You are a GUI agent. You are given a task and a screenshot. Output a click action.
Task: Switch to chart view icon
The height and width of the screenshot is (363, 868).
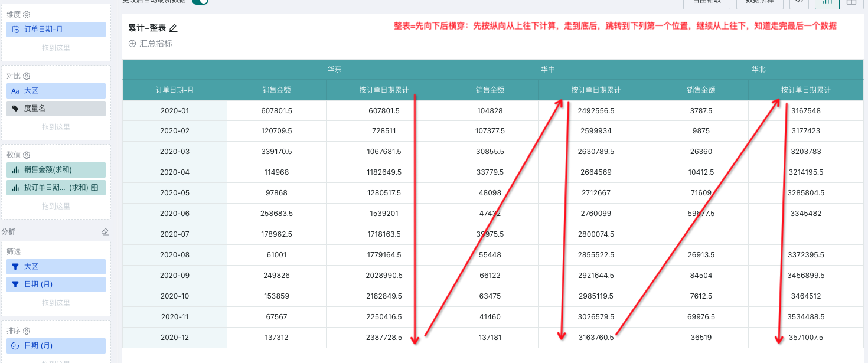827,2
